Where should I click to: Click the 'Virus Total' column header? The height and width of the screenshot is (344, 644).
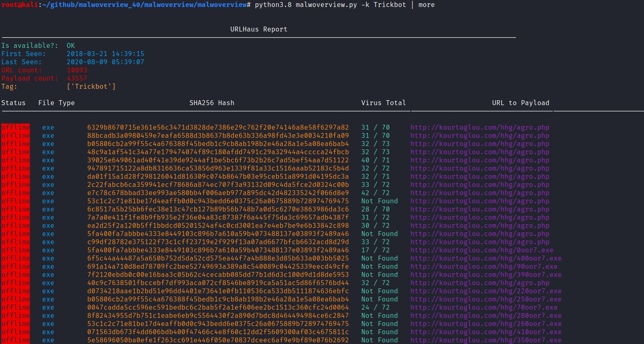(x=383, y=103)
